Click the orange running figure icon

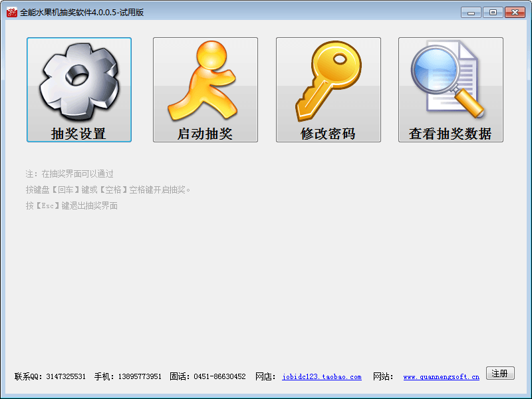tap(205, 81)
